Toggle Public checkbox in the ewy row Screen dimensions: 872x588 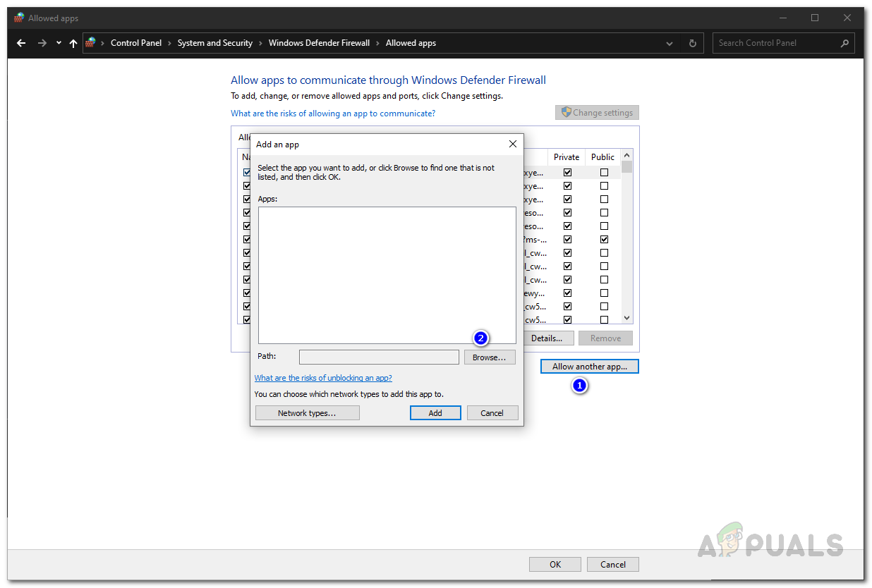[604, 293]
